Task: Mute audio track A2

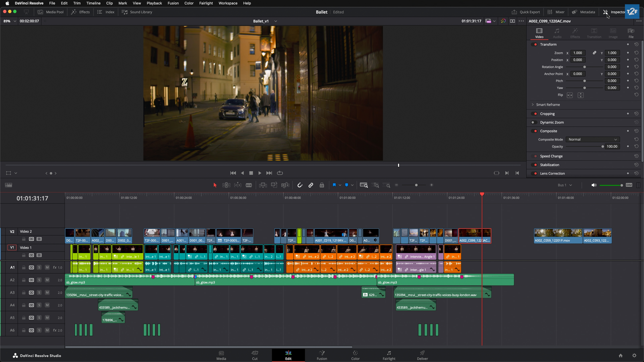Action: click(x=47, y=280)
